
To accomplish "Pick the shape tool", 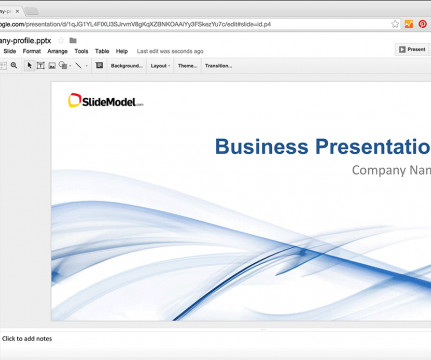I will pyautogui.click(x=63, y=65).
